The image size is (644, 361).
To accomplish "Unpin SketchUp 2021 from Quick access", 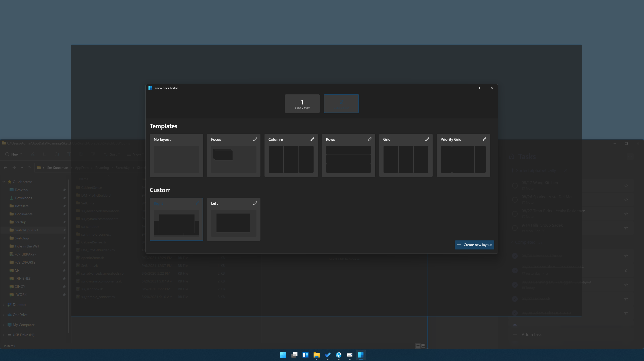I will point(64,230).
